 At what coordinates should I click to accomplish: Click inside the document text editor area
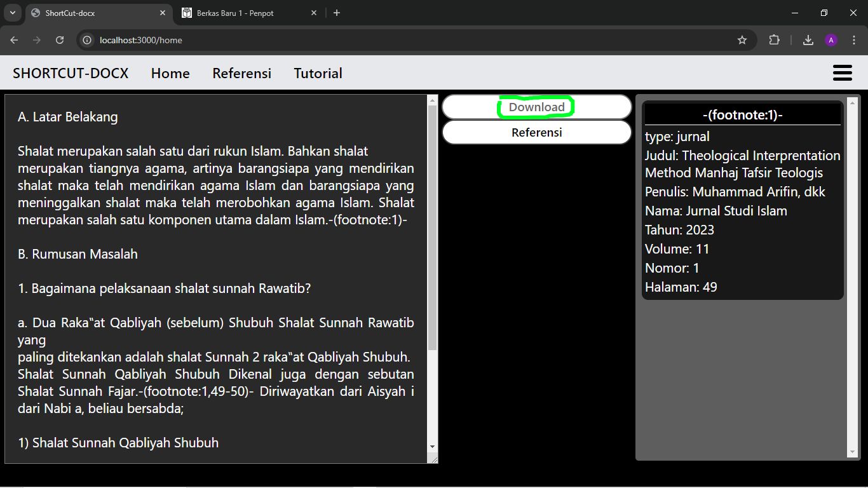tap(216, 279)
